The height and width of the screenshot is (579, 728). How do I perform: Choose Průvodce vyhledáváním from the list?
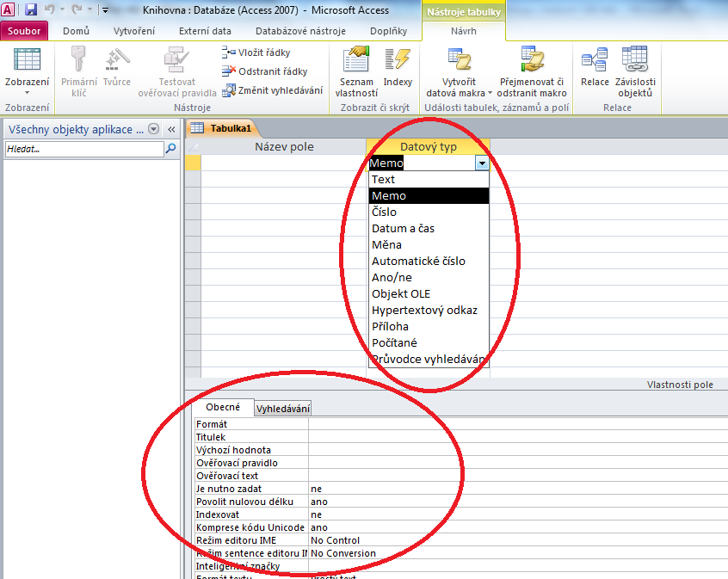[429, 359]
